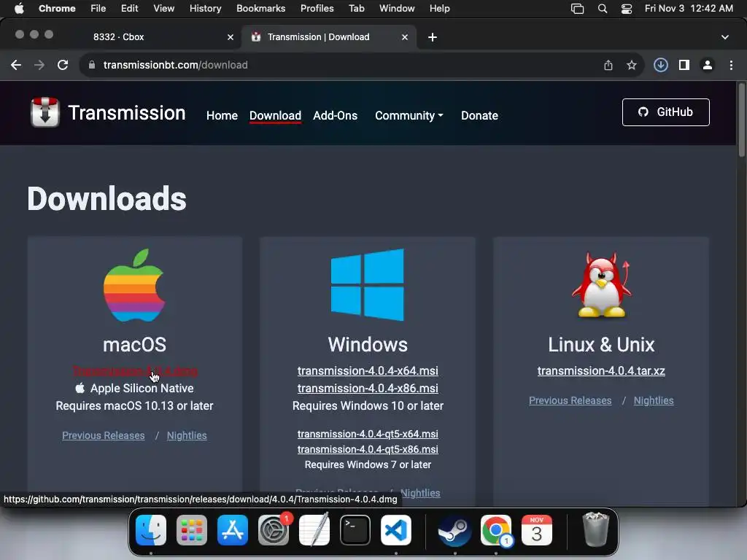
Task: Open Visual Studio Code from the Dock
Action: (396, 530)
